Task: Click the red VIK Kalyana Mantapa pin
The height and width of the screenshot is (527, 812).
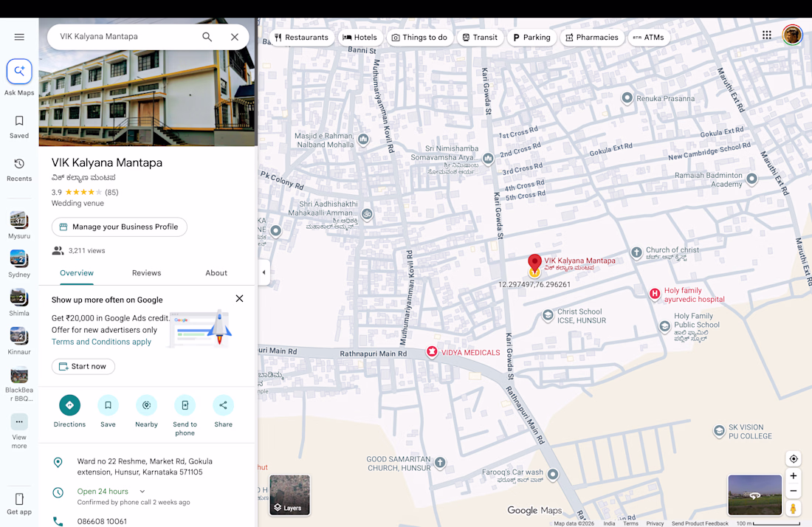Action: (534, 261)
